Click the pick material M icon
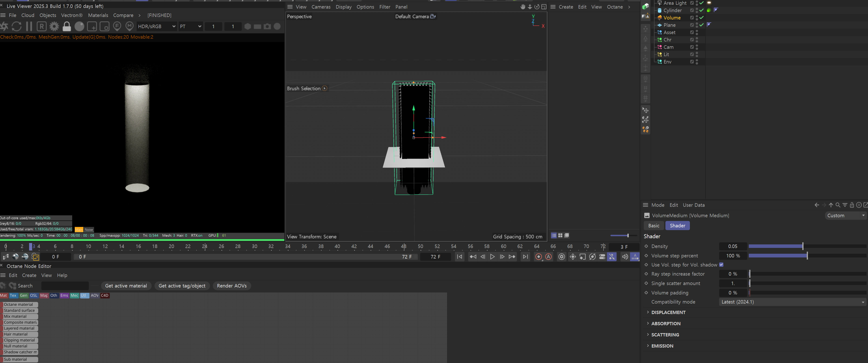Screen dimensions: 868x363 (x=129, y=26)
